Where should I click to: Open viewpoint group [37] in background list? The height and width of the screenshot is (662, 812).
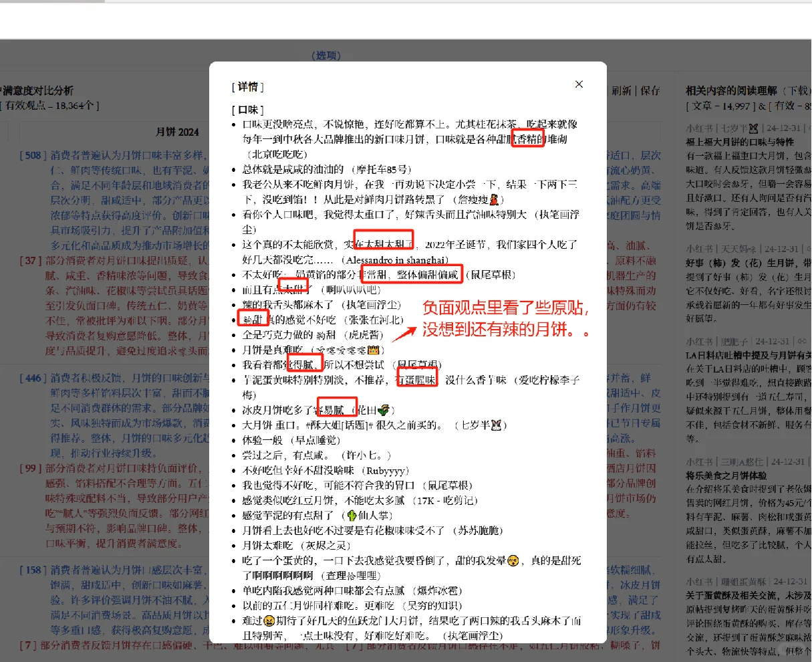click(31, 260)
